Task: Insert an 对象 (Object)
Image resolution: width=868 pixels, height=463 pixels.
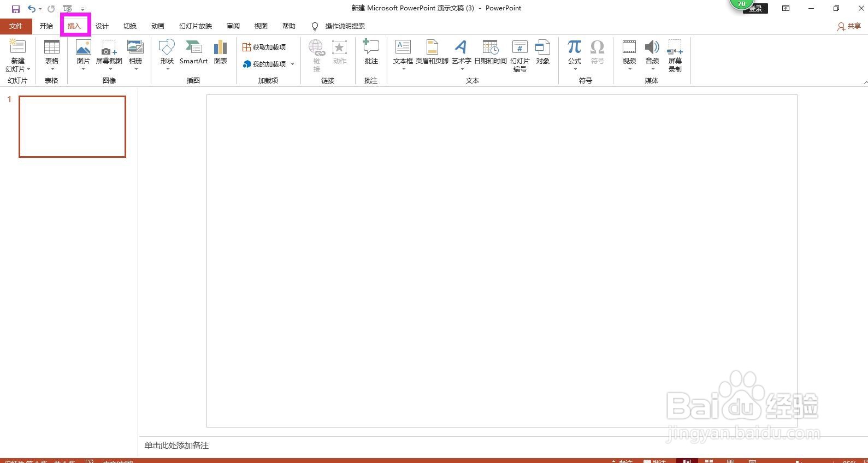Action: (543, 52)
